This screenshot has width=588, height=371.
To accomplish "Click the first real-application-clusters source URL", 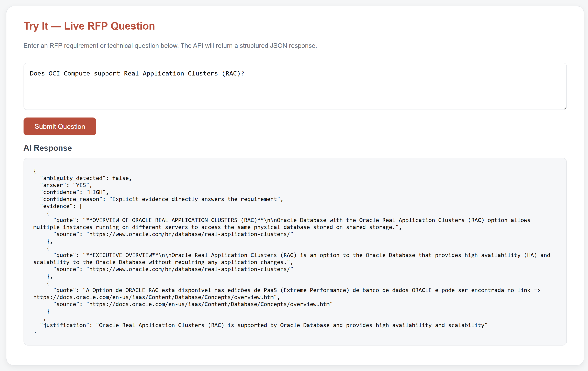I will [x=190, y=234].
